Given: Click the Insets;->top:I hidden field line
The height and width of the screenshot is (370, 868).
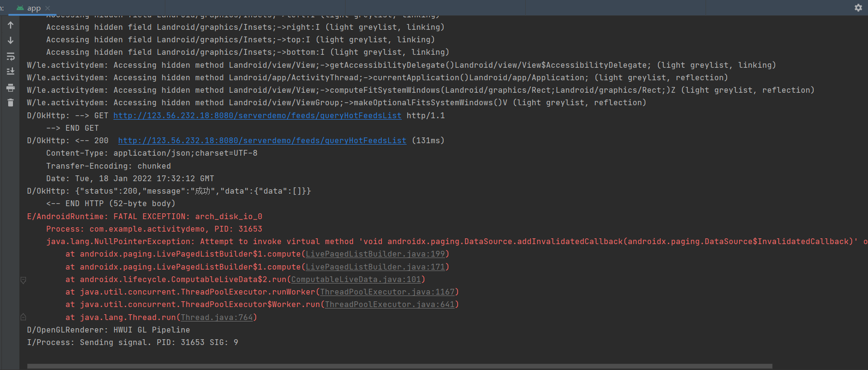Looking at the screenshot, I should pos(241,39).
